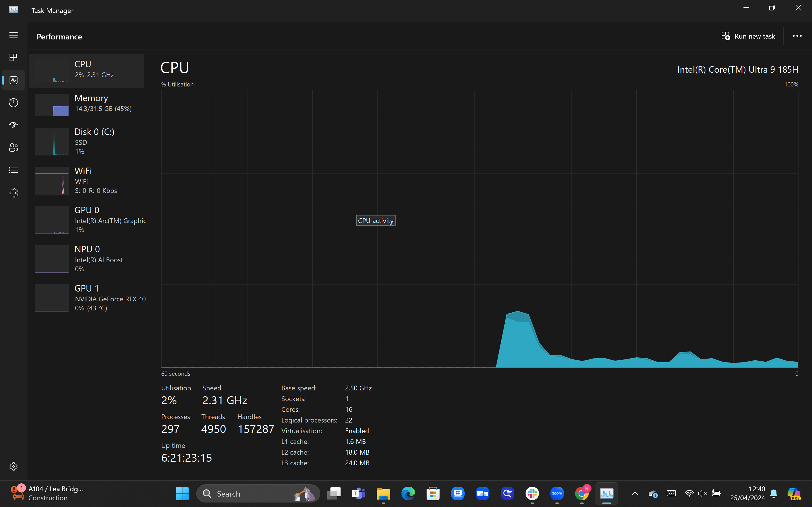The image size is (812, 507).
Task: View App history from the sidebar
Action: pos(14,103)
